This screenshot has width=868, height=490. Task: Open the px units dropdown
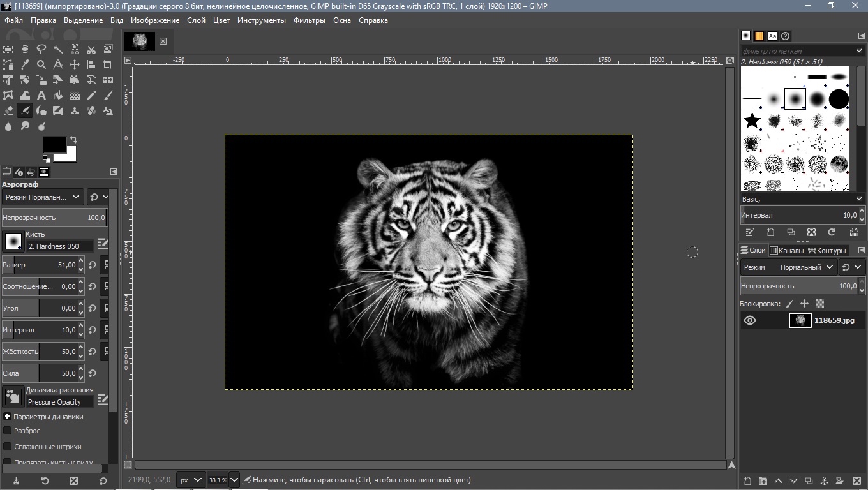click(190, 480)
